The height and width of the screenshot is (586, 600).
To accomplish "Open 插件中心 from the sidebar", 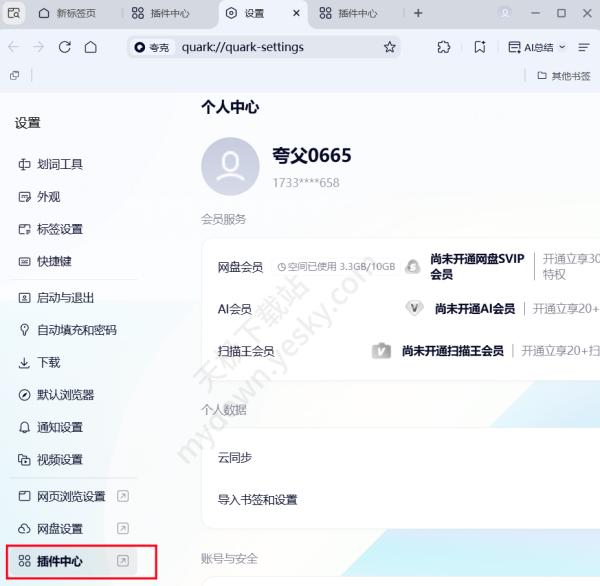I will pos(59,561).
